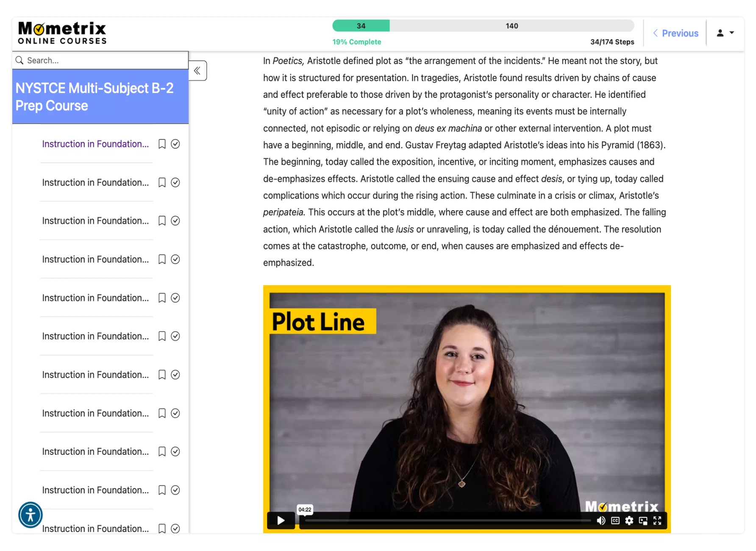This screenshot has width=756, height=551.
Task: Toggle completion check on first lesson
Action: (x=175, y=144)
